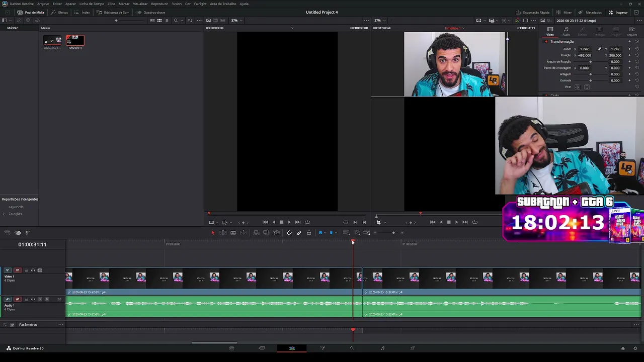Stop playback in the source viewer

pyautogui.click(x=281, y=222)
